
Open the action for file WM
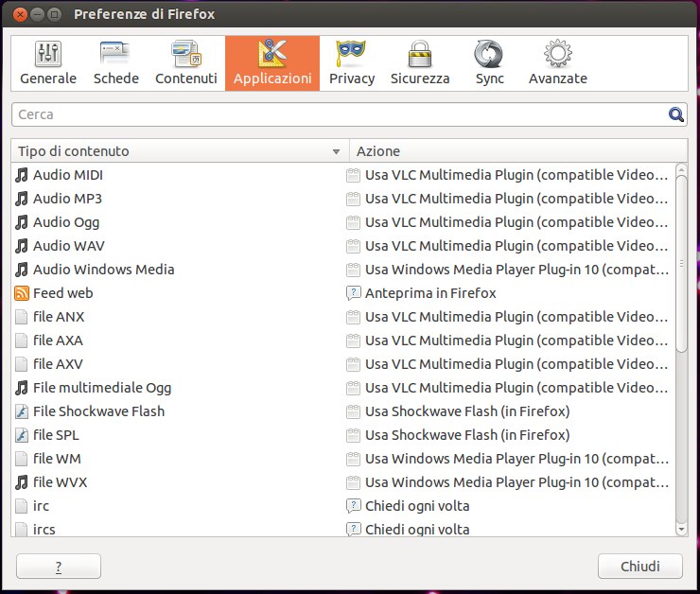[x=517, y=459]
